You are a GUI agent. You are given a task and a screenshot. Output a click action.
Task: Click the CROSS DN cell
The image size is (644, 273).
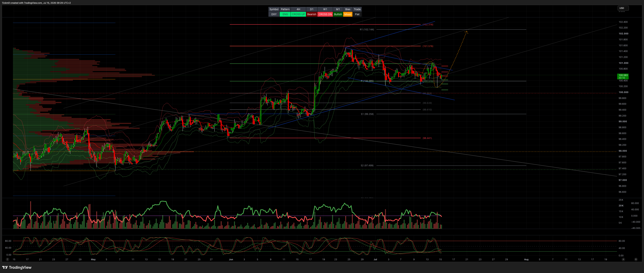325,14
